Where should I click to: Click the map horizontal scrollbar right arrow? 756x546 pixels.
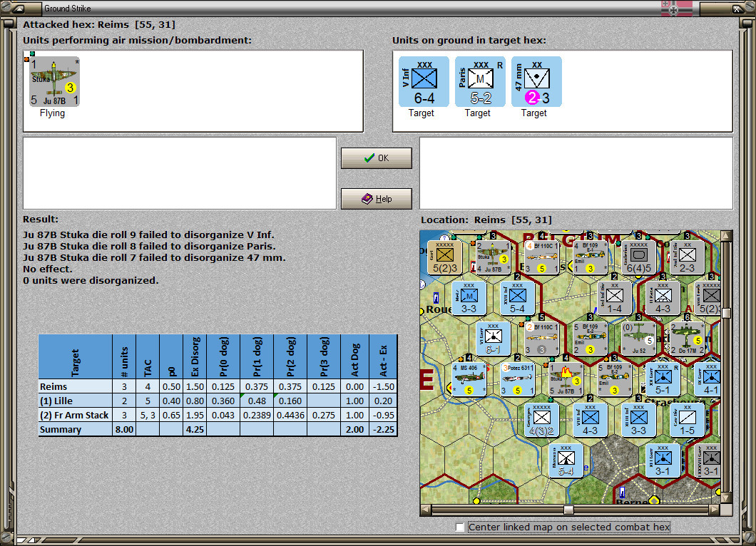[714, 510]
